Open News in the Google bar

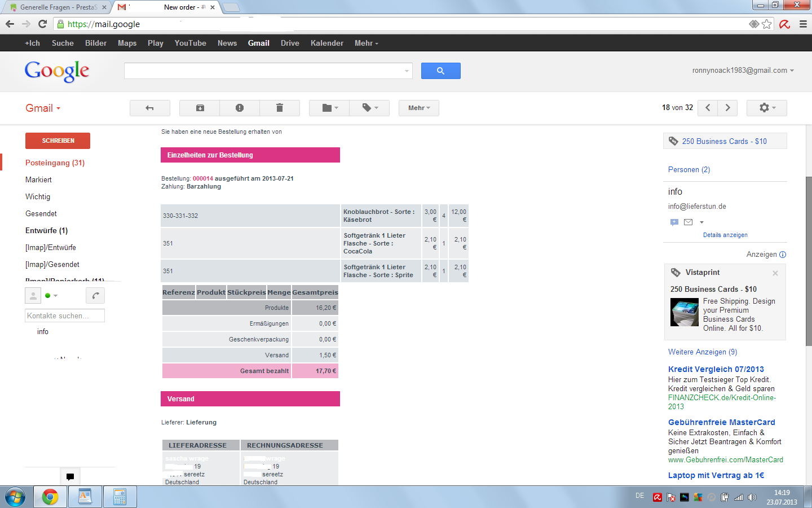tap(227, 43)
